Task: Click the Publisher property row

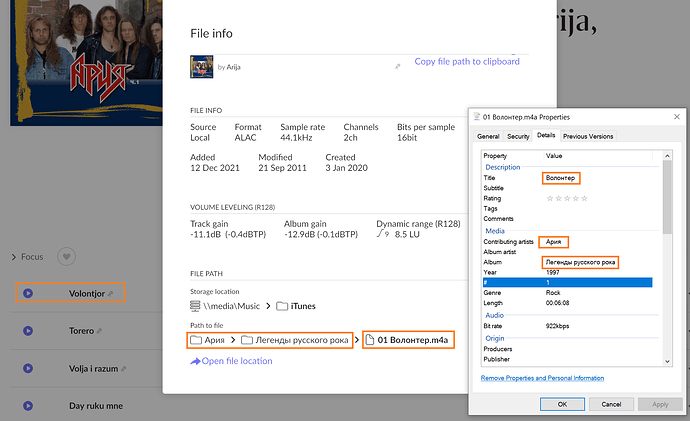Action: pos(567,359)
